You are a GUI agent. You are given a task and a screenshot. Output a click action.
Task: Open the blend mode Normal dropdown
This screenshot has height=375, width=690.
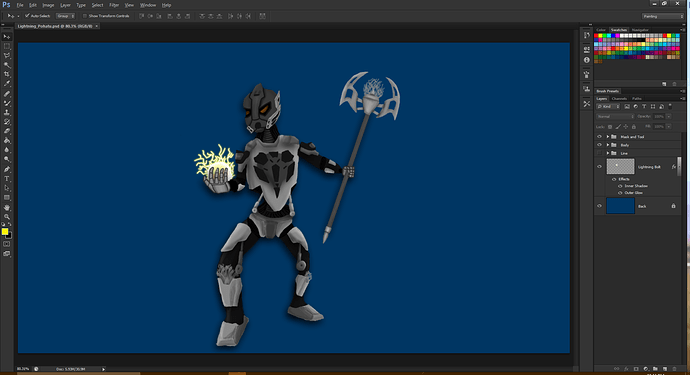click(x=615, y=117)
